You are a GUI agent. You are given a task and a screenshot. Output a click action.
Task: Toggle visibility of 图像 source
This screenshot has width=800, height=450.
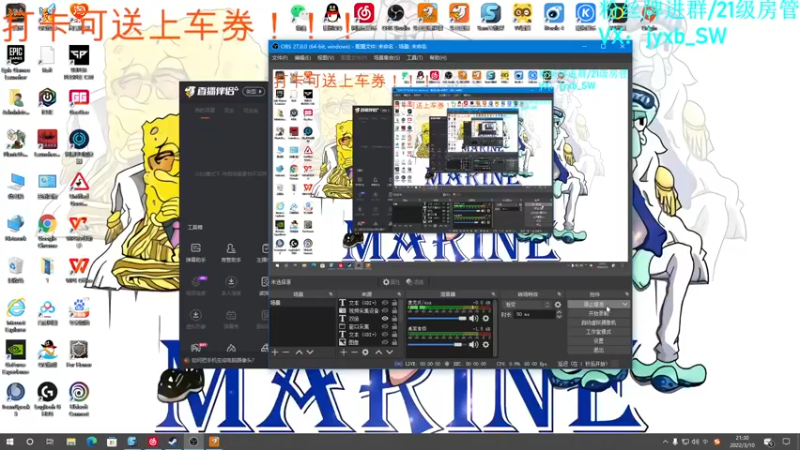385,342
